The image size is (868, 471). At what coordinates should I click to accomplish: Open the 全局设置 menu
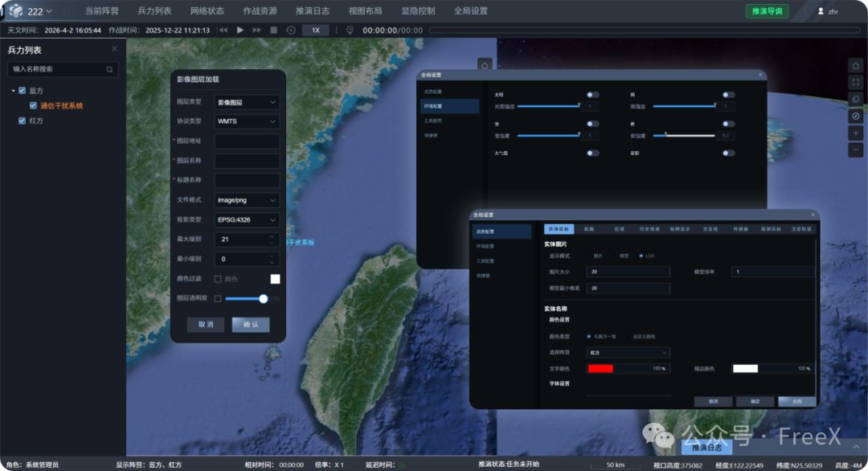click(x=470, y=10)
